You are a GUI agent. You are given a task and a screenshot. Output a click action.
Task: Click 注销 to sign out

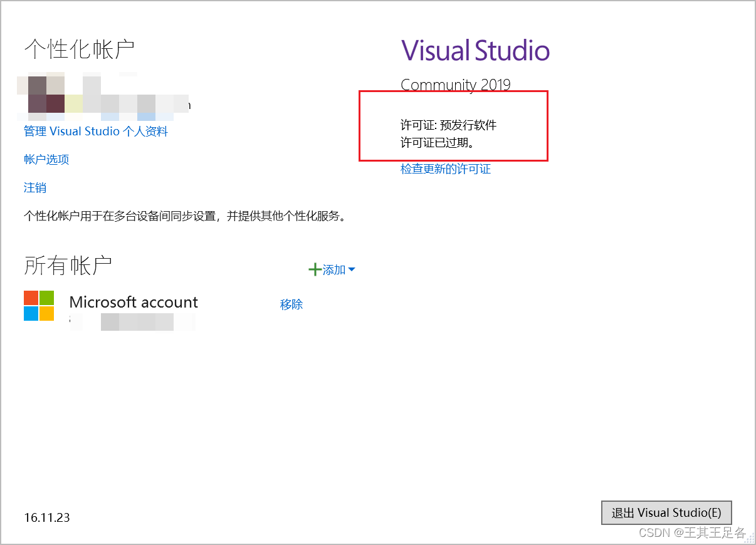click(x=35, y=188)
